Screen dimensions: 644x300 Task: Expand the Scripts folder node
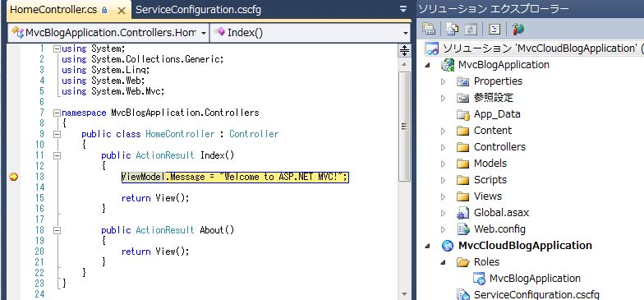pyautogui.click(x=443, y=180)
